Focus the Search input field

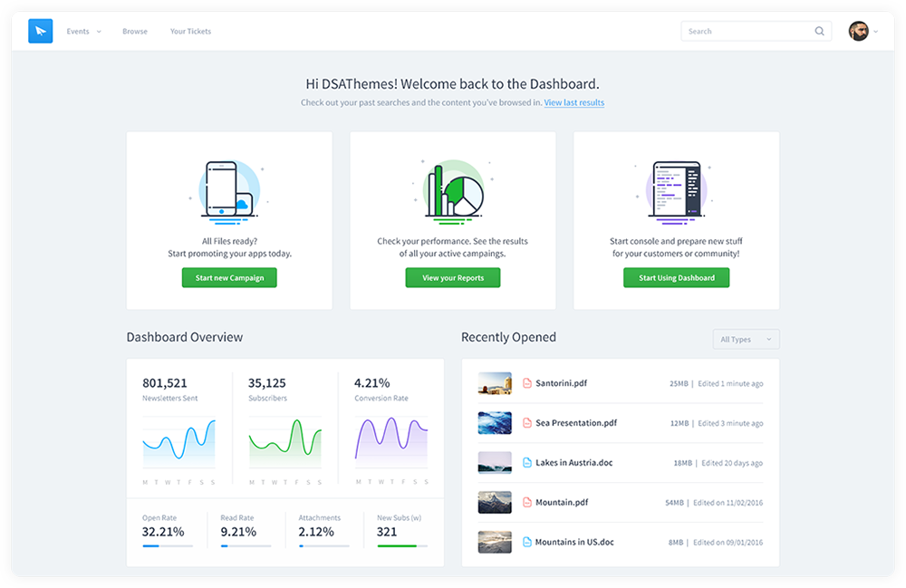[x=745, y=31]
